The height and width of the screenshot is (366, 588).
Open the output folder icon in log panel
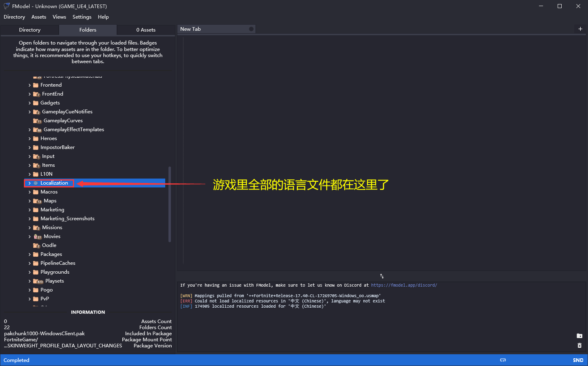[579, 336]
